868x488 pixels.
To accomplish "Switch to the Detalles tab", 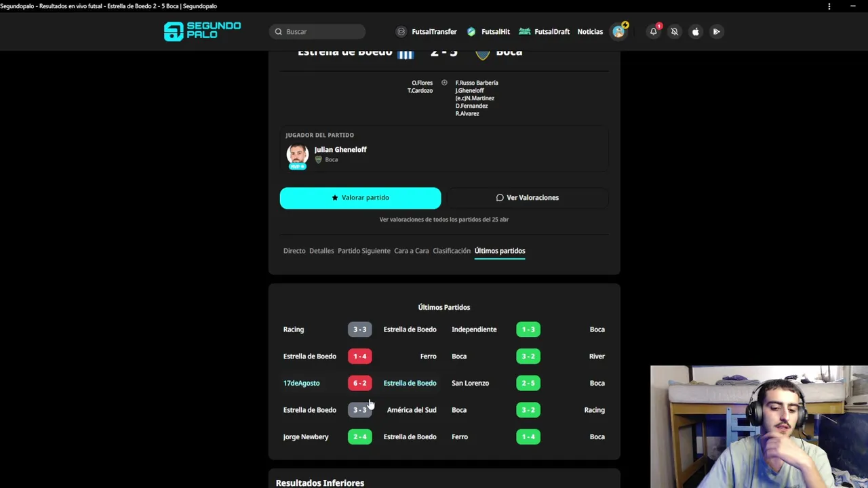I will point(321,251).
